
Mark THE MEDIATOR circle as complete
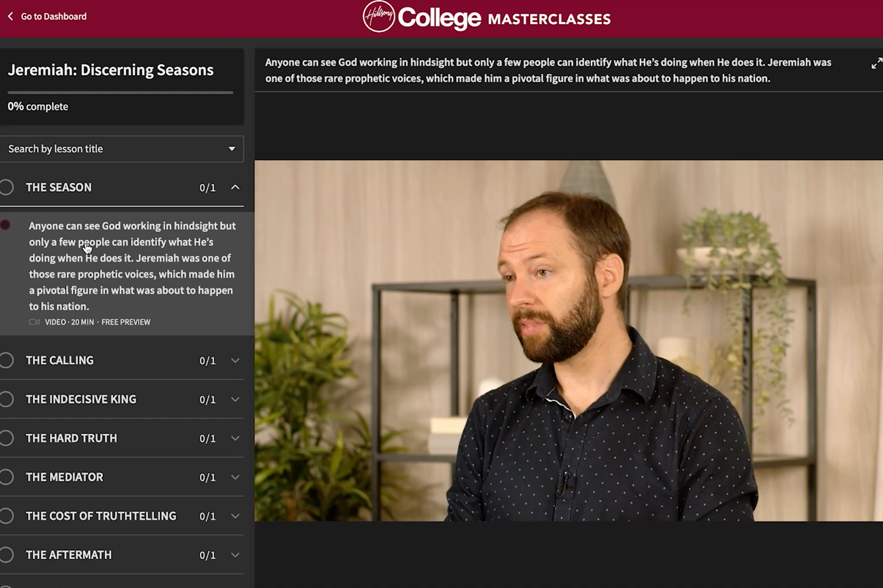[x=6, y=477]
